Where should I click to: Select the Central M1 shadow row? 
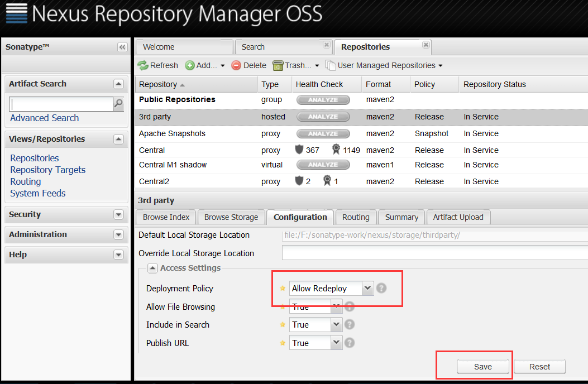coord(361,165)
